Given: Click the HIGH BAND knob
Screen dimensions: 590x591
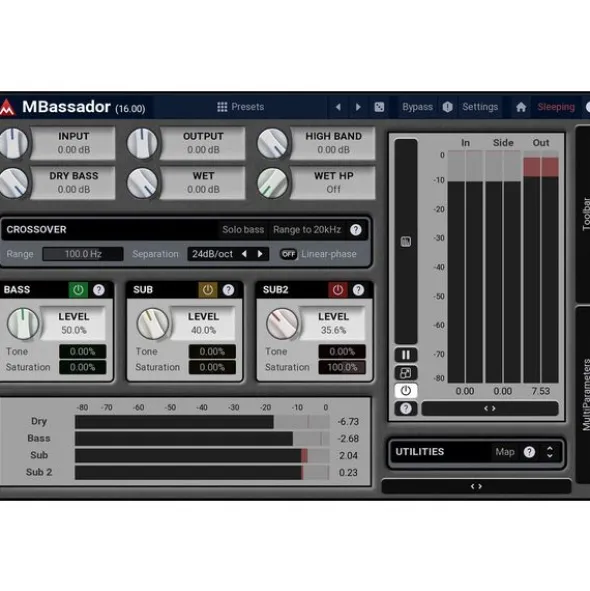Looking at the screenshot, I should [272, 143].
